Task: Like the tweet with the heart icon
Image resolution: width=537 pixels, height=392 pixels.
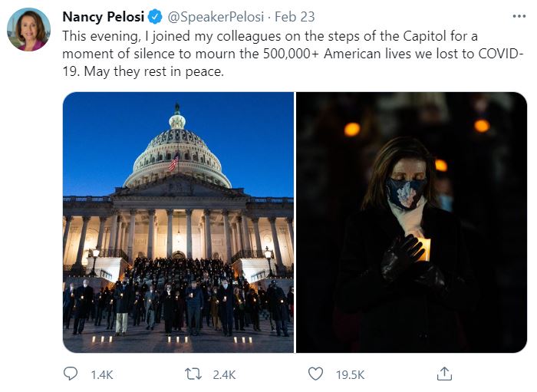Action: point(315,374)
